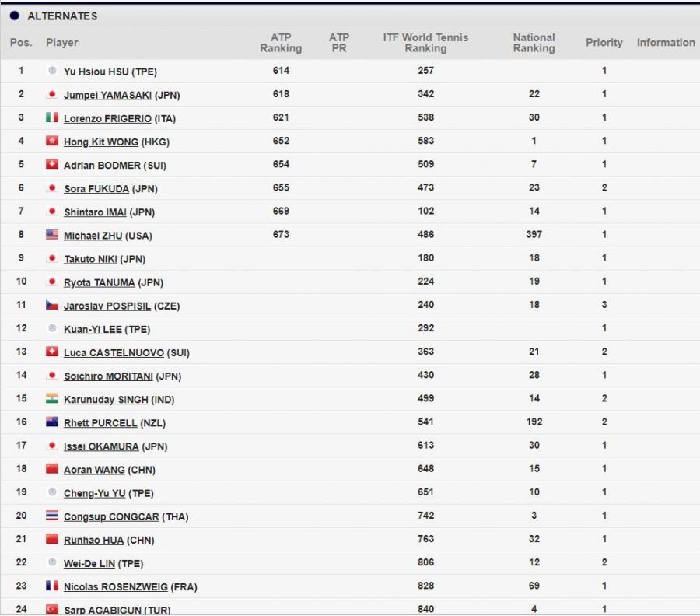700x616 pixels.
Task: Click the Hong Kong flag beside Hong Kit Wong
Action: [x=52, y=141]
